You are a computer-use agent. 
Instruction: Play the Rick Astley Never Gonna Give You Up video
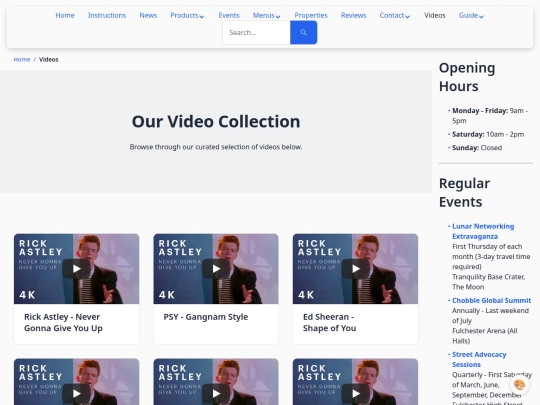pyautogui.click(x=76, y=269)
